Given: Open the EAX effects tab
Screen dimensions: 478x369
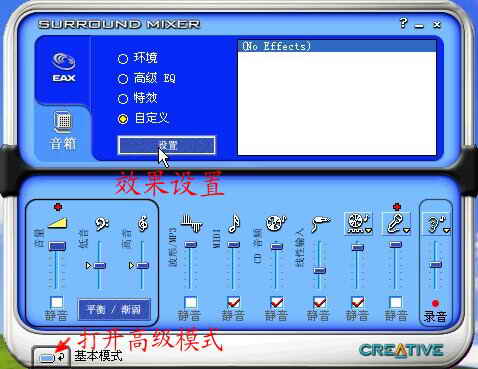Looking at the screenshot, I should 63,67.
